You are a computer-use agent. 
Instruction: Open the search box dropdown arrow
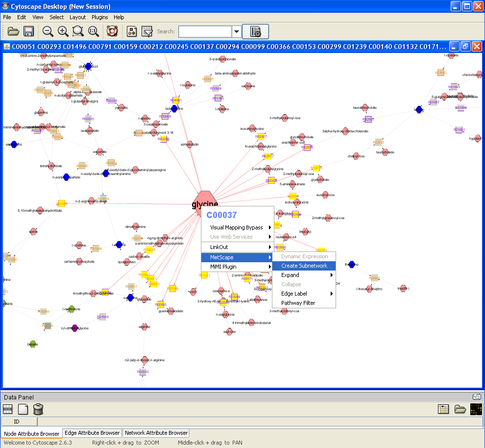coord(236,31)
